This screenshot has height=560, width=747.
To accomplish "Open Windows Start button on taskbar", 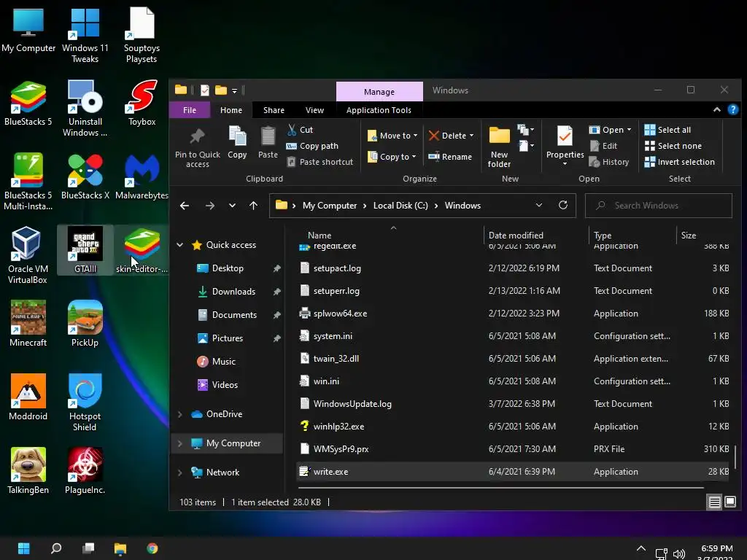I will (x=24, y=548).
